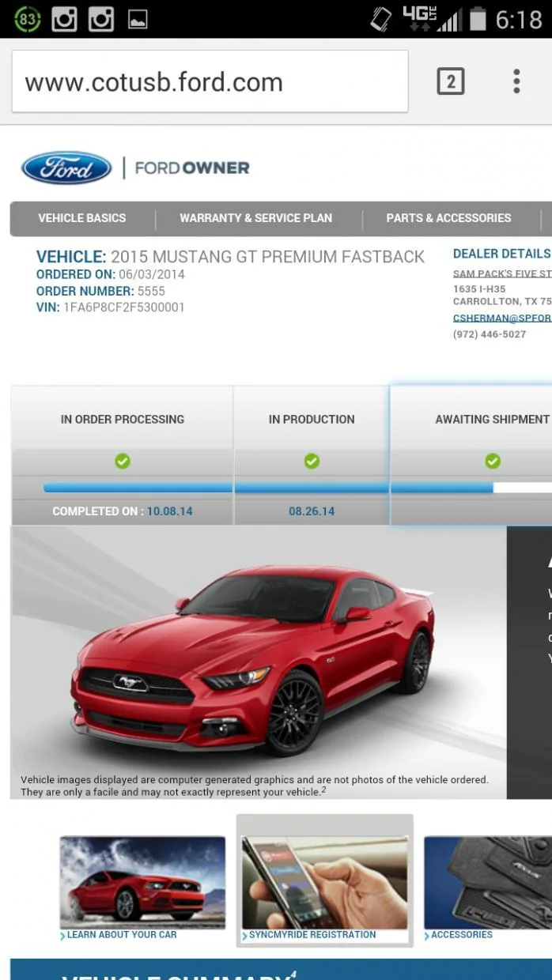Tap the second Instagram notification icon
The width and height of the screenshot is (552, 980).
(x=101, y=18)
